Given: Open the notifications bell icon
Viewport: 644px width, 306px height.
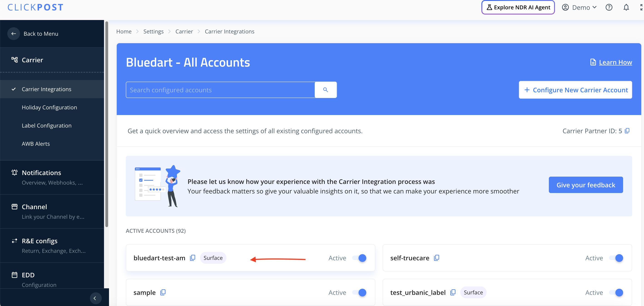Looking at the screenshot, I should pos(626,7).
